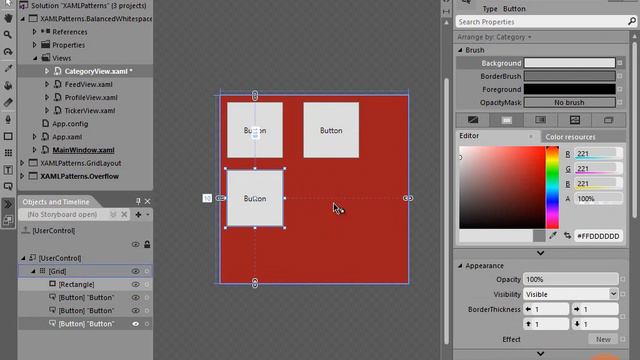
Task: Click scope-up icon beside top [UserControl]
Action: tap(26, 230)
